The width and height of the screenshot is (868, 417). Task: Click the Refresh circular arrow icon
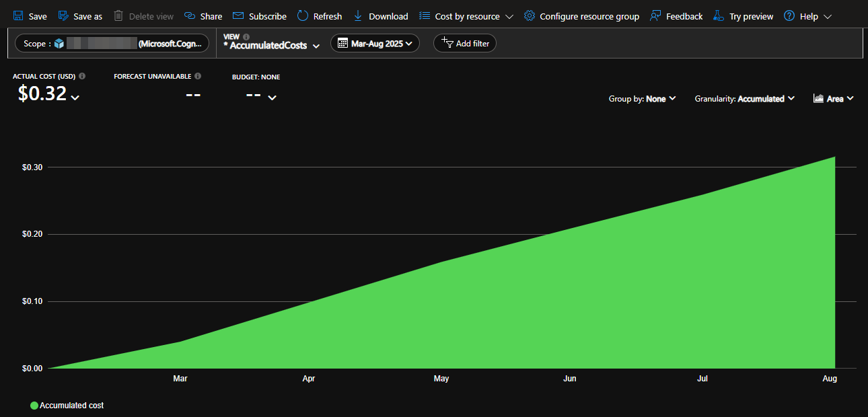click(x=303, y=15)
